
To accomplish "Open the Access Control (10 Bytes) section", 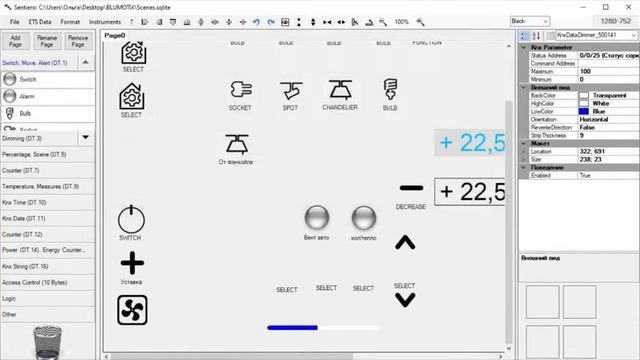I will 48,282.
